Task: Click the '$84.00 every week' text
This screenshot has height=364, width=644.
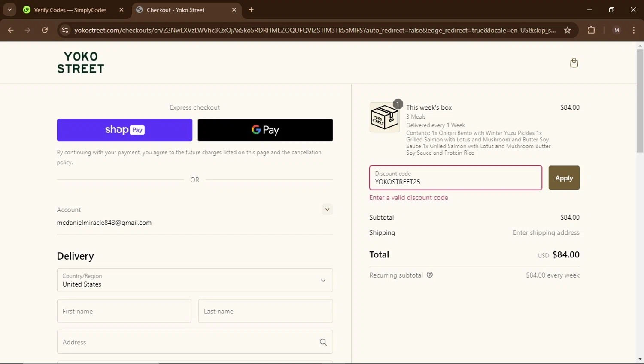Action: tap(553, 275)
